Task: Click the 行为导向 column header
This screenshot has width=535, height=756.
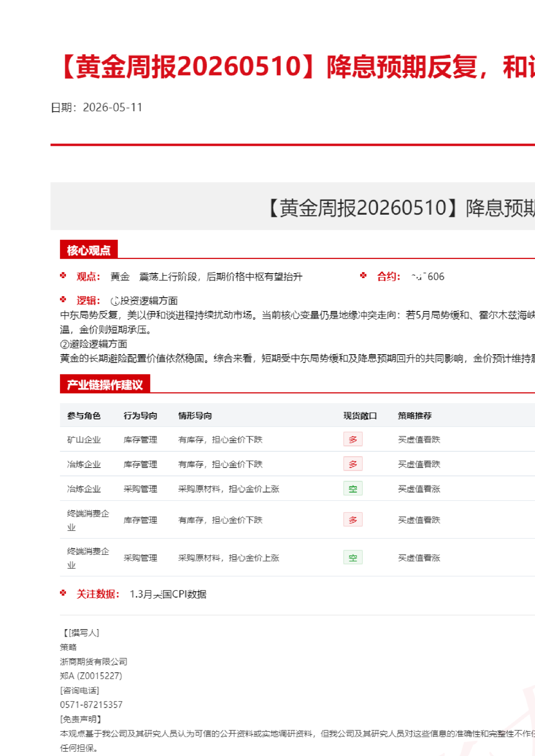Action: pos(141,415)
